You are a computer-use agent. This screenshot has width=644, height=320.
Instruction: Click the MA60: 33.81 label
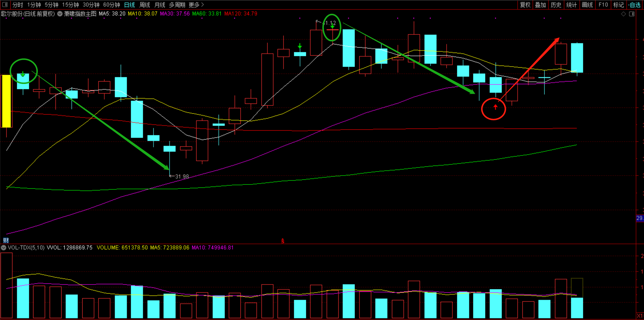pos(207,14)
